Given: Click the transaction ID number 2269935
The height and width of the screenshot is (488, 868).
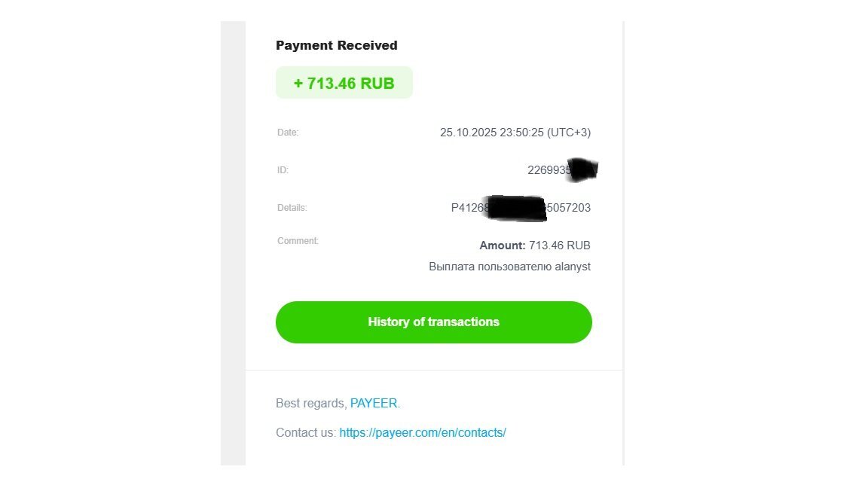Looking at the screenshot, I should click(x=549, y=170).
